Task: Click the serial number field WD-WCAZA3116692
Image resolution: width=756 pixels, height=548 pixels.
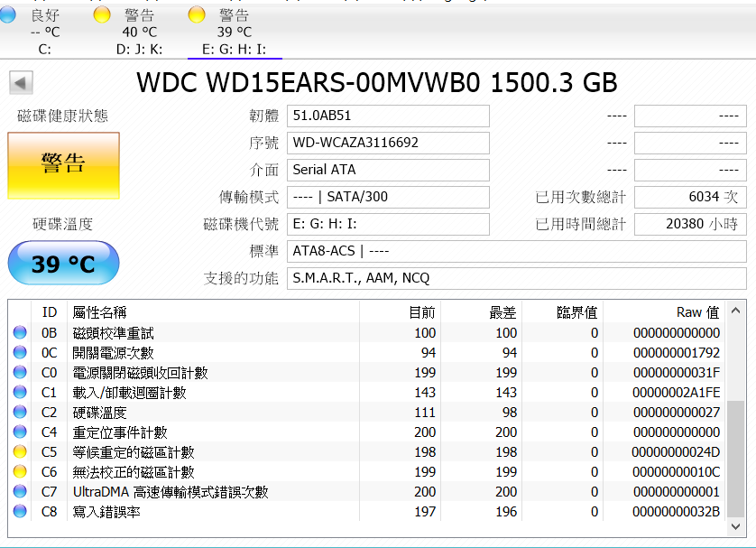Action: [388, 143]
